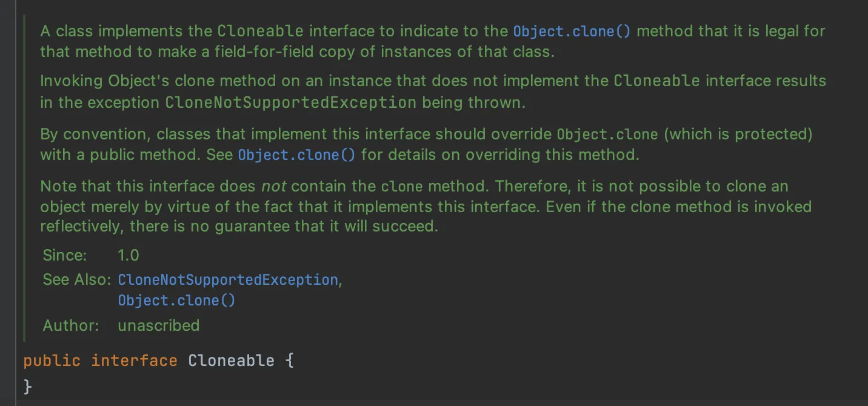868x406 pixels.
Task: Click the version value '1.0'
Action: (x=129, y=255)
